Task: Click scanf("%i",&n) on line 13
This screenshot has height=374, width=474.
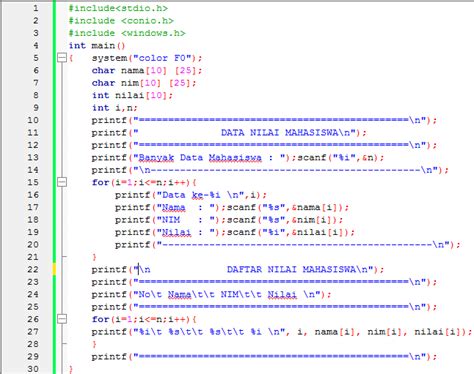Action: [341, 157]
